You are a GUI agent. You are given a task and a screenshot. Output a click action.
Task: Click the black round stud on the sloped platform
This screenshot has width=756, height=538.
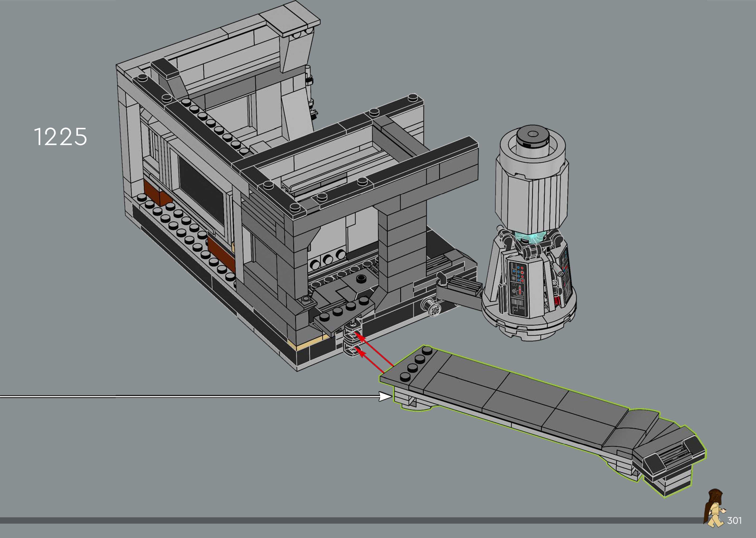(362, 278)
